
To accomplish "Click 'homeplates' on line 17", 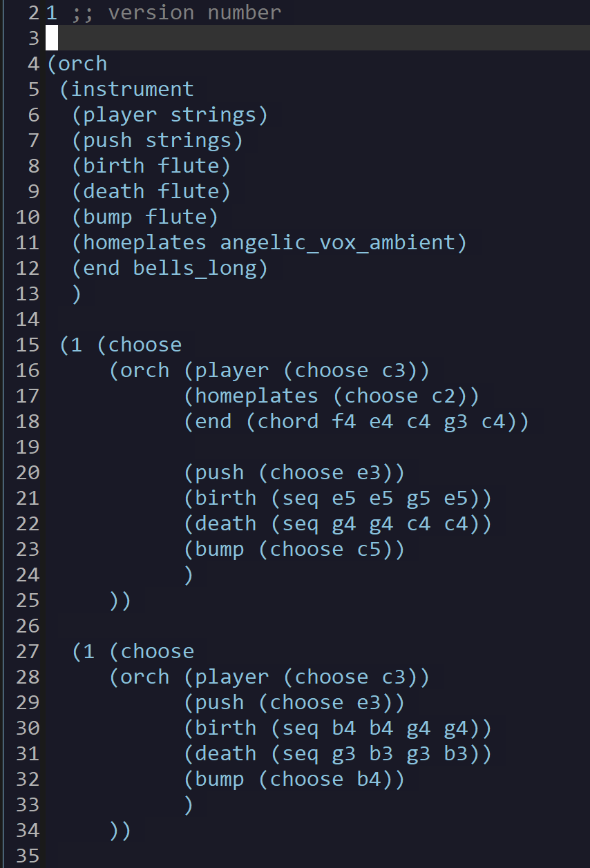I will pos(257,396).
